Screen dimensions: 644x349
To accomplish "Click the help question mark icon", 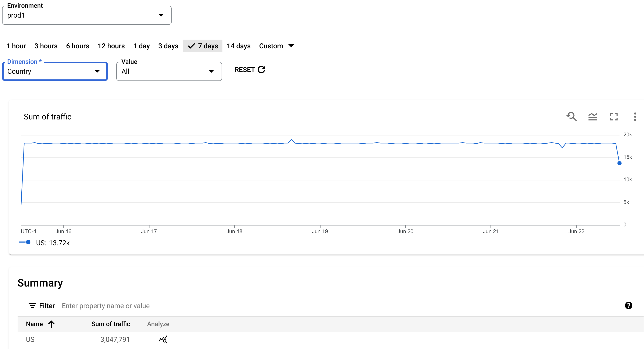I will coord(629,306).
